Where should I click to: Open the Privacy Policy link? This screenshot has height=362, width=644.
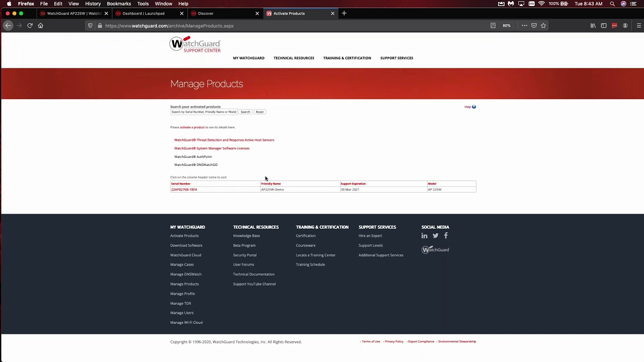click(394, 342)
